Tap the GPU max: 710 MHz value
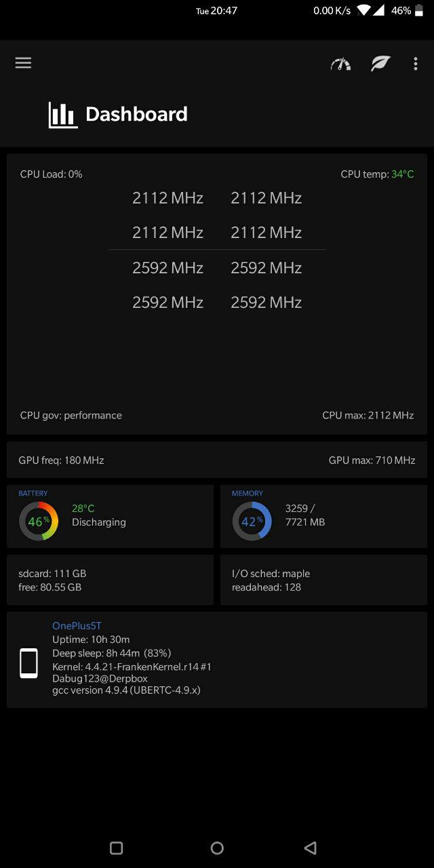 [x=372, y=460]
